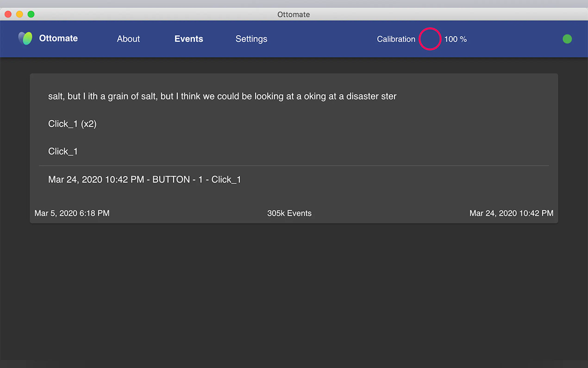Click the 100 % calibration value
This screenshot has width=588, height=368.
click(x=455, y=39)
